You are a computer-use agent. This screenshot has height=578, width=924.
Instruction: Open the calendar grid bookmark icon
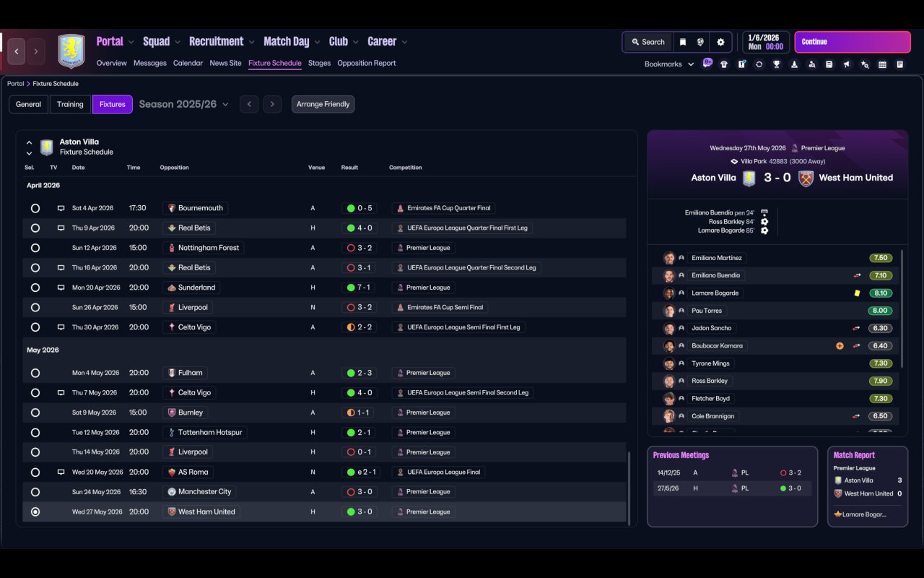coord(882,64)
